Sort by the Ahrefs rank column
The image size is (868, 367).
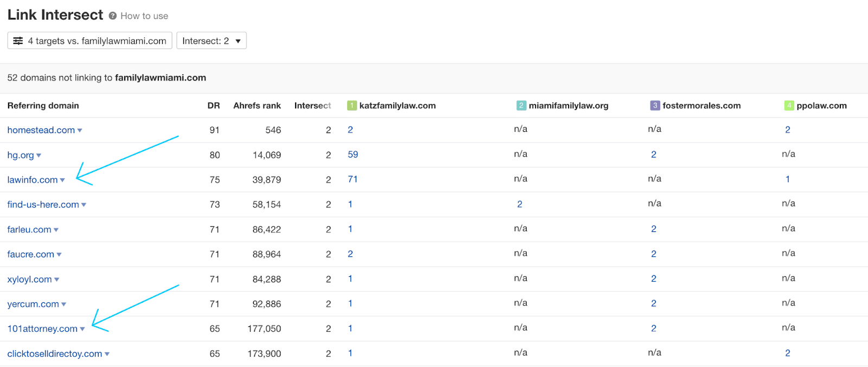pos(257,106)
